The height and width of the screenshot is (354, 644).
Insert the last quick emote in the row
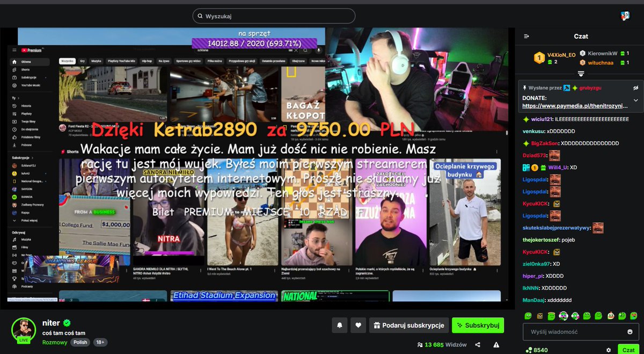634,315
